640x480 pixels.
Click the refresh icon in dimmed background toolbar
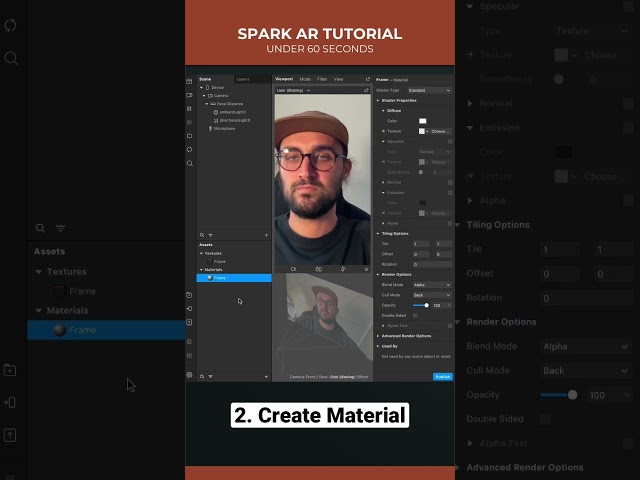pos(10,25)
